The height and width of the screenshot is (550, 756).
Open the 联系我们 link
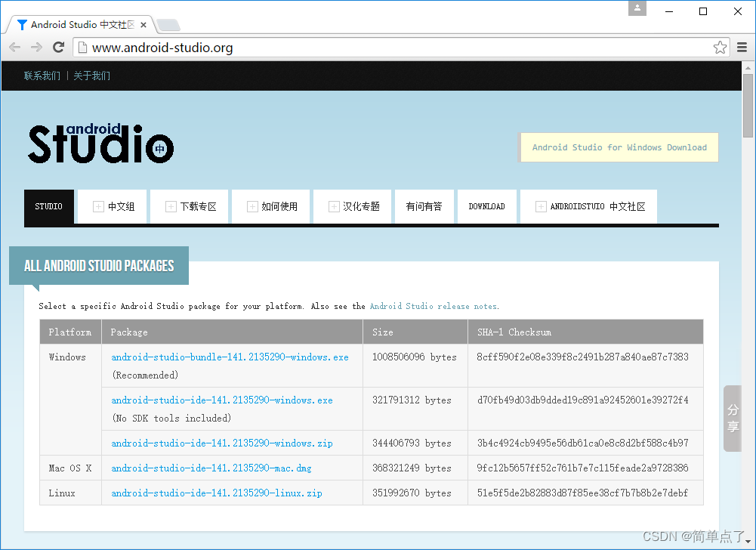pos(42,76)
